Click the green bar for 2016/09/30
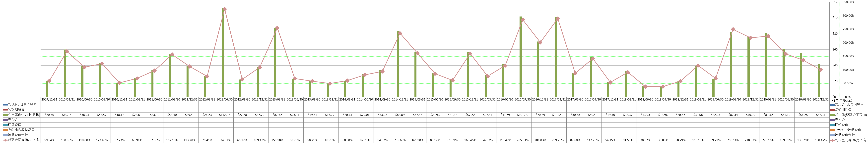This screenshot has width=868, height=143. tap(521, 57)
